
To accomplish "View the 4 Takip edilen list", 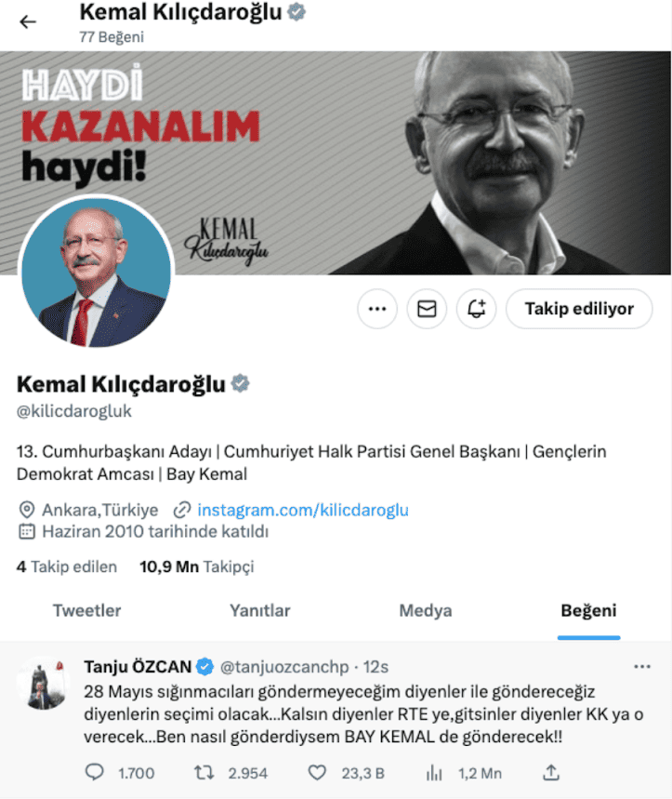I will [x=67, y=566].
